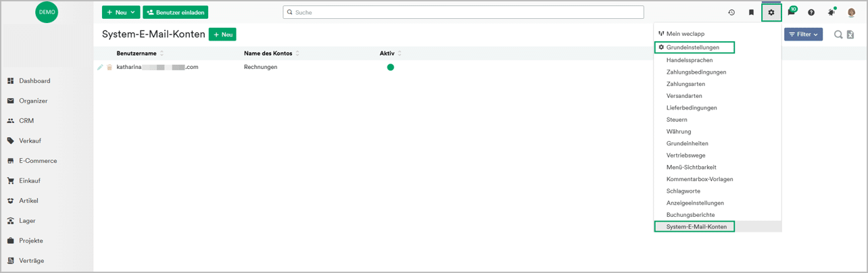868x273 pixels.
Task: Export the list with the Excel icon
Action: point(851,34)
